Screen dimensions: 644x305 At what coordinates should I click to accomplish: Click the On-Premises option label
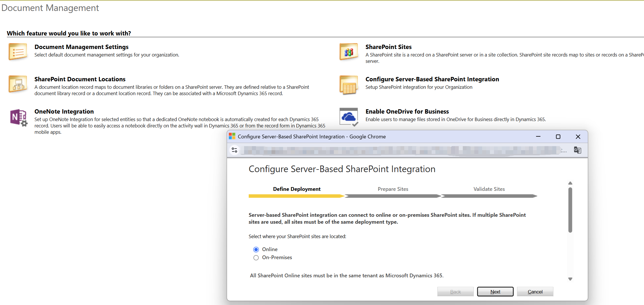click(x=277, y=257)
